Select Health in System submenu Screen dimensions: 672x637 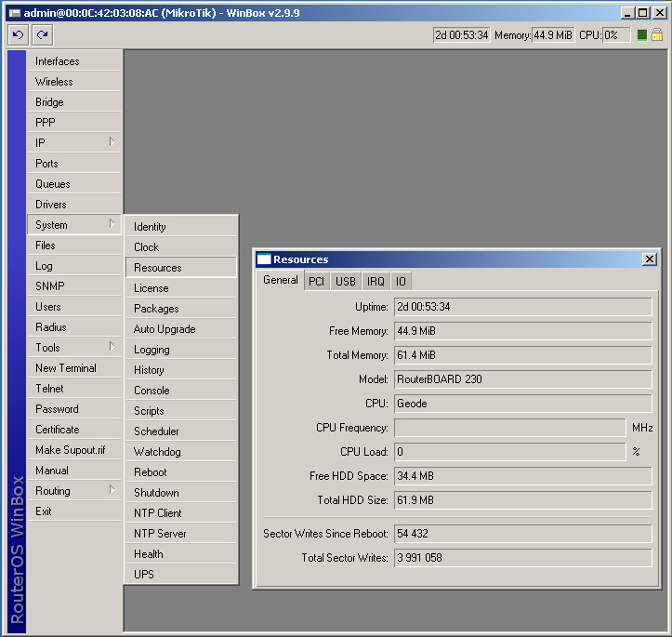(x=181, y=554)
